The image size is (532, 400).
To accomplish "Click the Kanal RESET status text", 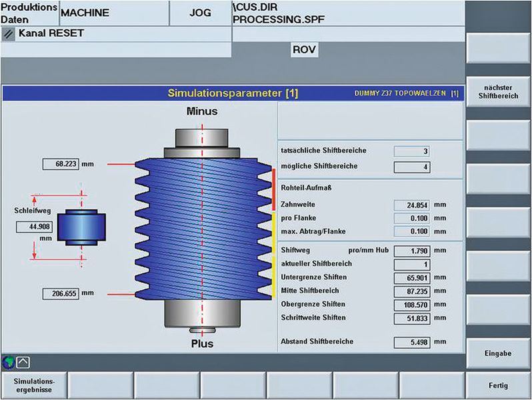I will point(51,33).
